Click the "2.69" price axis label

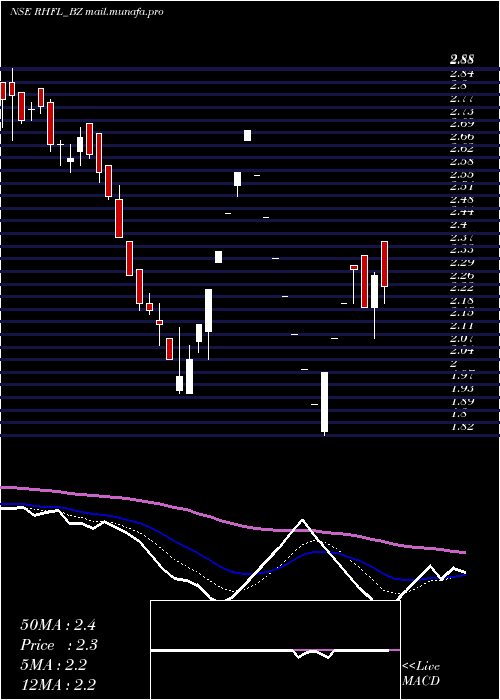(x=462, y=124)
